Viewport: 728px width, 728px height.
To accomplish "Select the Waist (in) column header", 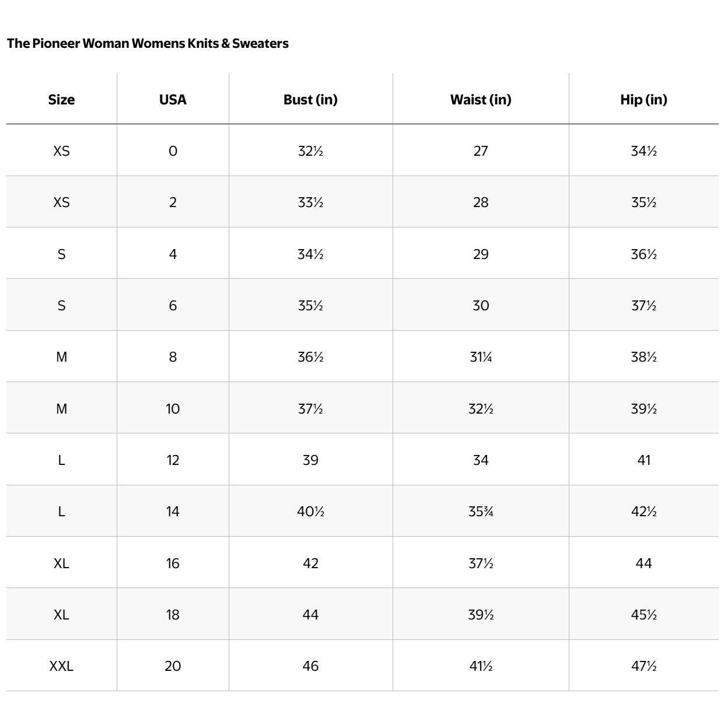I will coord(481,100).
